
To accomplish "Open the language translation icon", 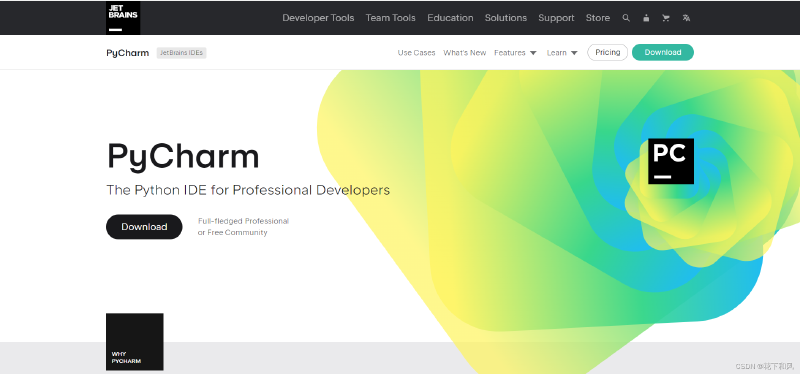I will pyautogui.click(x=686, y=18).
